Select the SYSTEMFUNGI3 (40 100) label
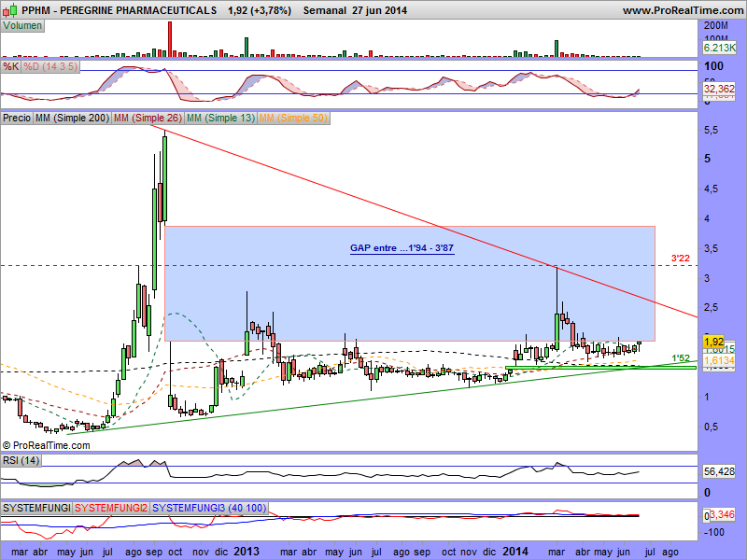Viewport: 747px width, 560px height. tap(209, 508)
